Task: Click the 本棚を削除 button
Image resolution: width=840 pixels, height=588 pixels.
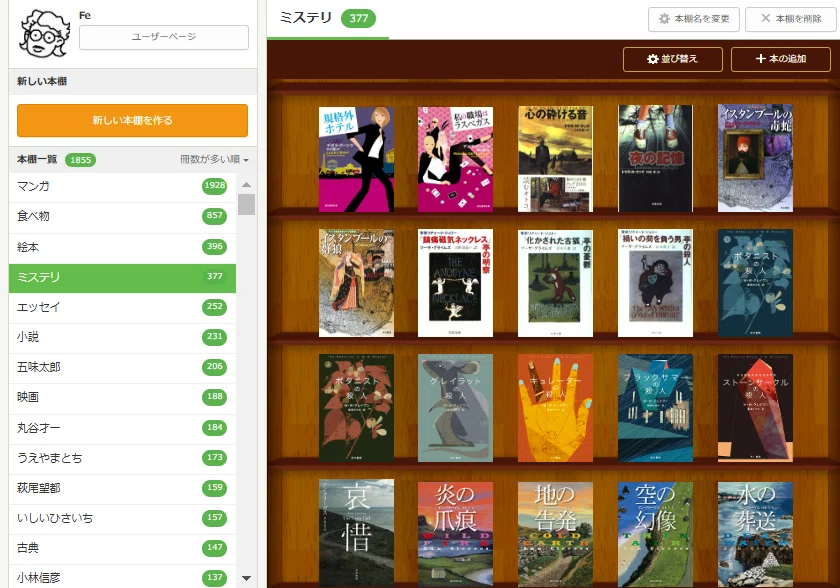Action: [x=791, y=19]
